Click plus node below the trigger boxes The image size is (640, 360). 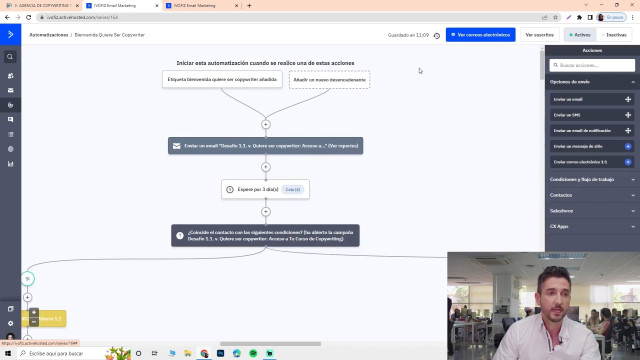pyautogui.click(x=266, y=124)
